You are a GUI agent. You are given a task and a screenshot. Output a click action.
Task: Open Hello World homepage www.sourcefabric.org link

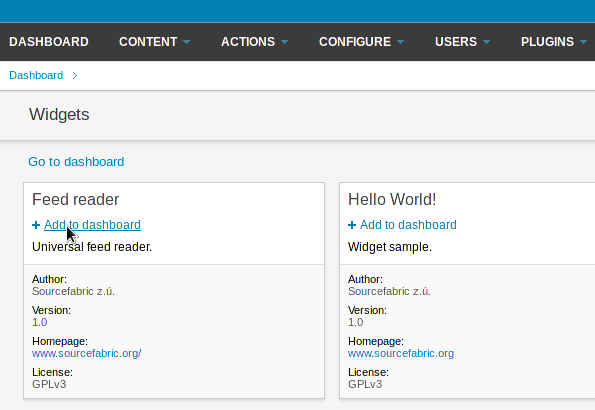pos(401,353)
